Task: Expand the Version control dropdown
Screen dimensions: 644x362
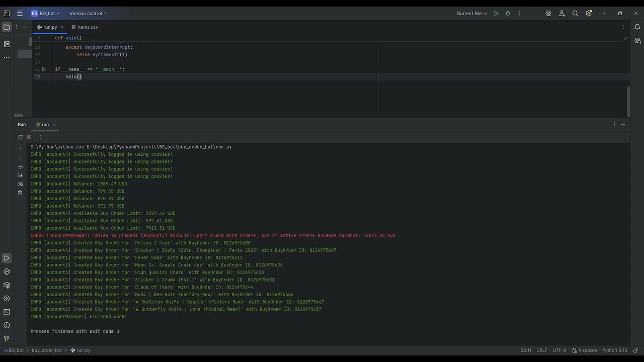Action: click(88, 14)
